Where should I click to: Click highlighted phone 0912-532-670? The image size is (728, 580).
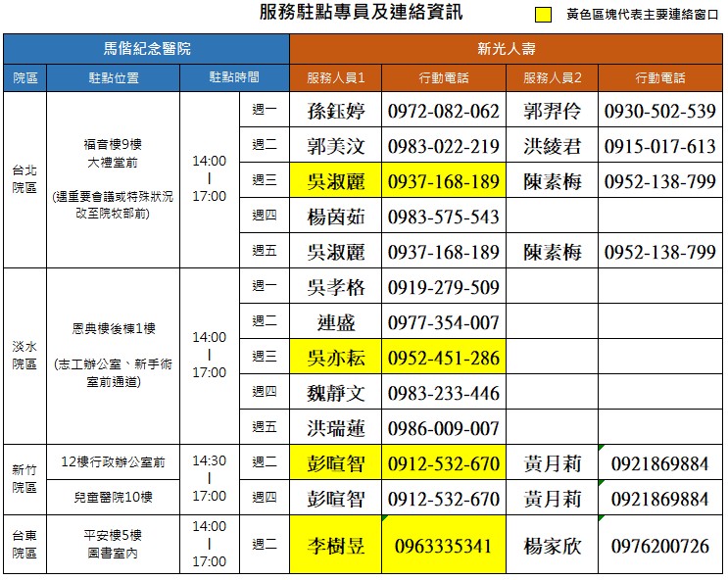(x=444, y=464)
